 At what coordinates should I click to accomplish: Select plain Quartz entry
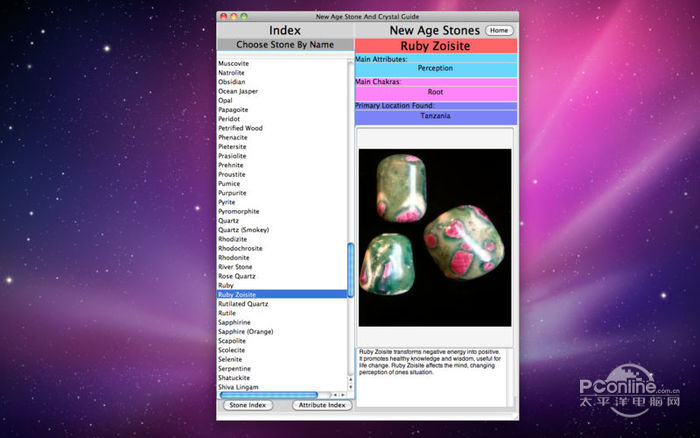point(229,221)
